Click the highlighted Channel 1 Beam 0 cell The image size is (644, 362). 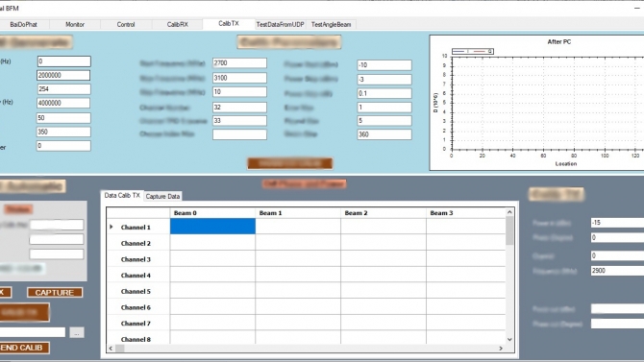[x=212, y=227]
